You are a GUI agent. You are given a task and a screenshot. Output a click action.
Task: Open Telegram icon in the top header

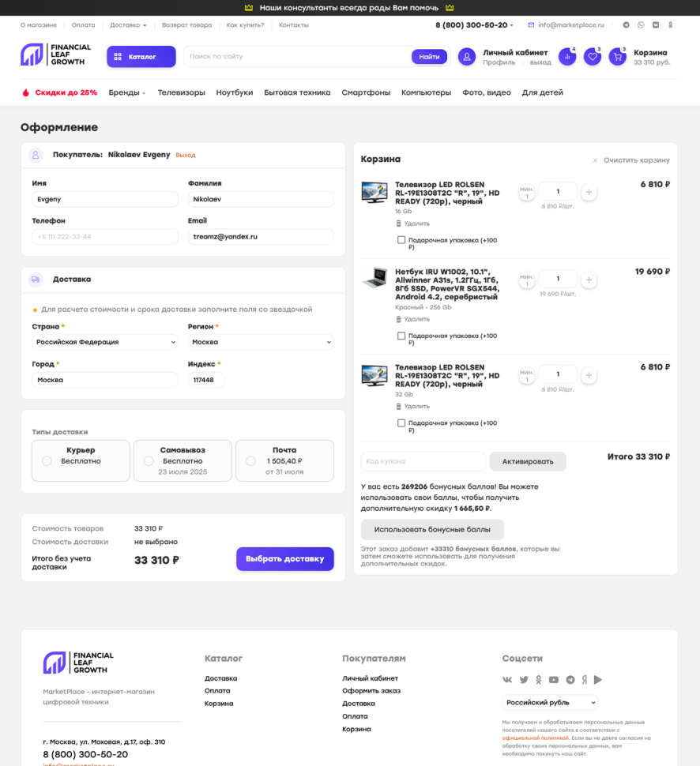626,25
